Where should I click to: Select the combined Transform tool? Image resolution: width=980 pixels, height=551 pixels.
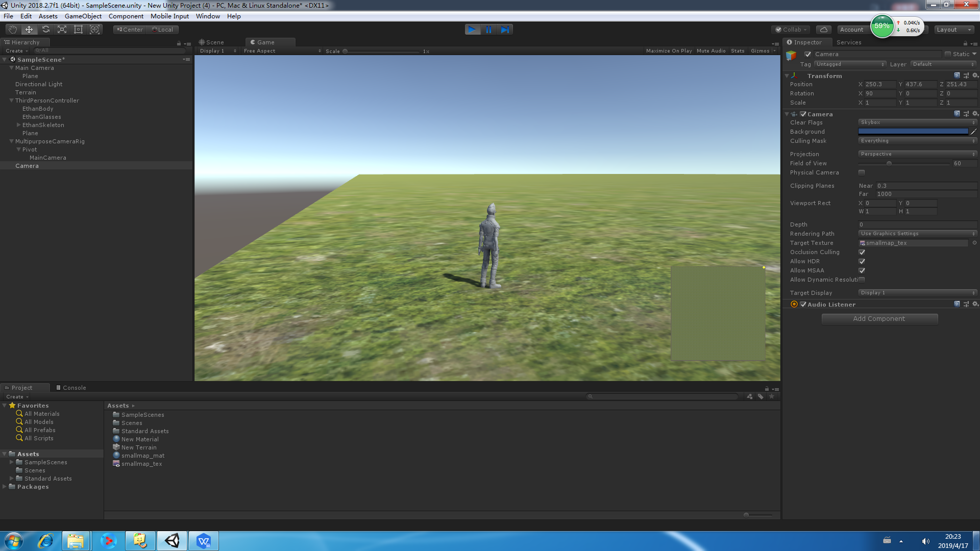coord(94,30)
